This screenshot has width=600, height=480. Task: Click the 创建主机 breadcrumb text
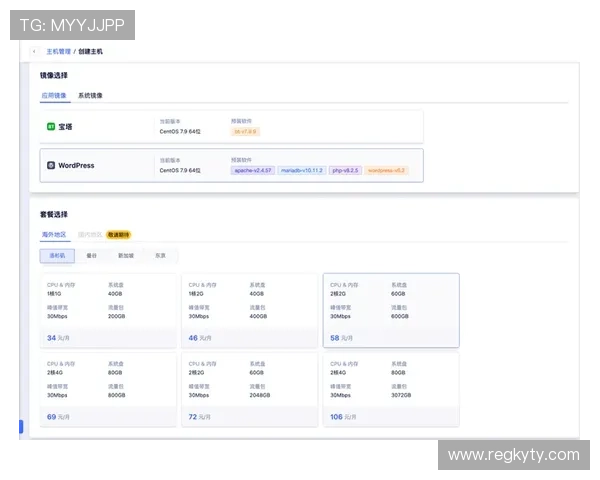(x=91, y=51)
